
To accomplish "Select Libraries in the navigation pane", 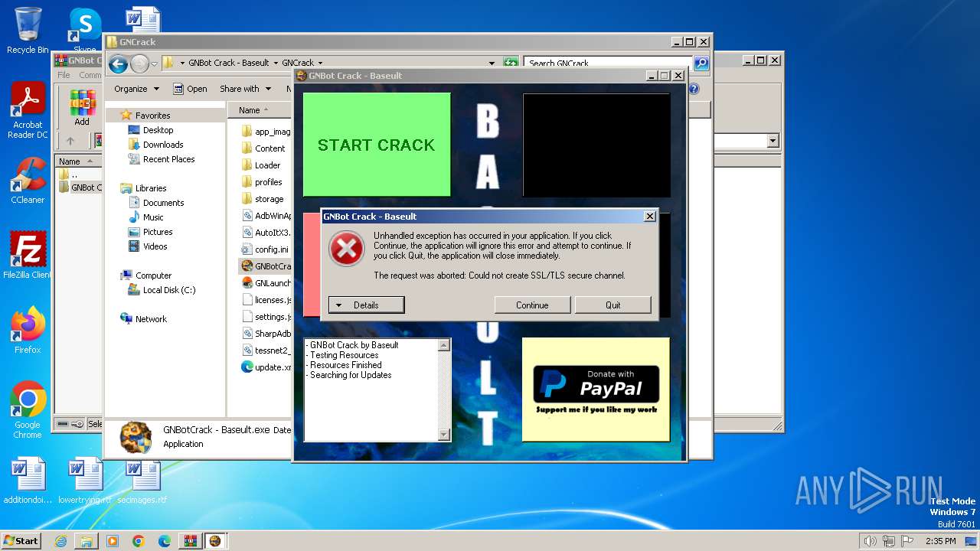I will pos(151,188).
